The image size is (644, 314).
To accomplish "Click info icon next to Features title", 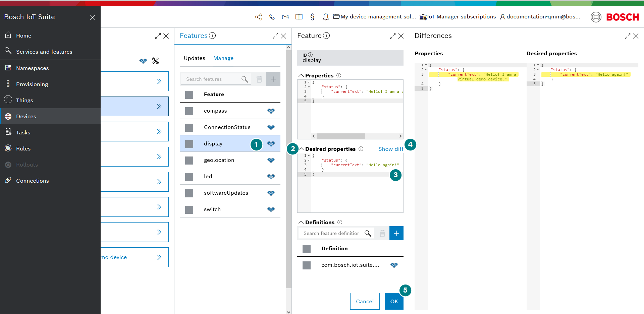I will [x=212, y=36].
